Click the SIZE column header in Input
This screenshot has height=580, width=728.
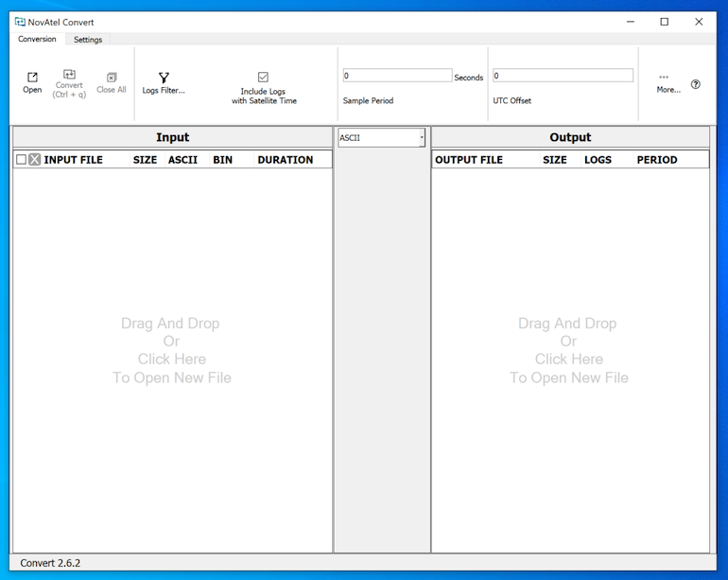click(145, 159)
